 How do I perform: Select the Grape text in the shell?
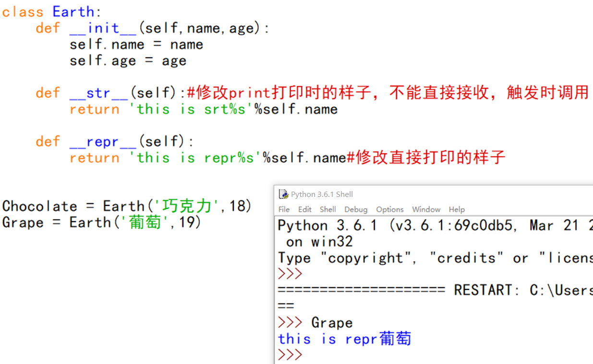click(x=331, y=322)
